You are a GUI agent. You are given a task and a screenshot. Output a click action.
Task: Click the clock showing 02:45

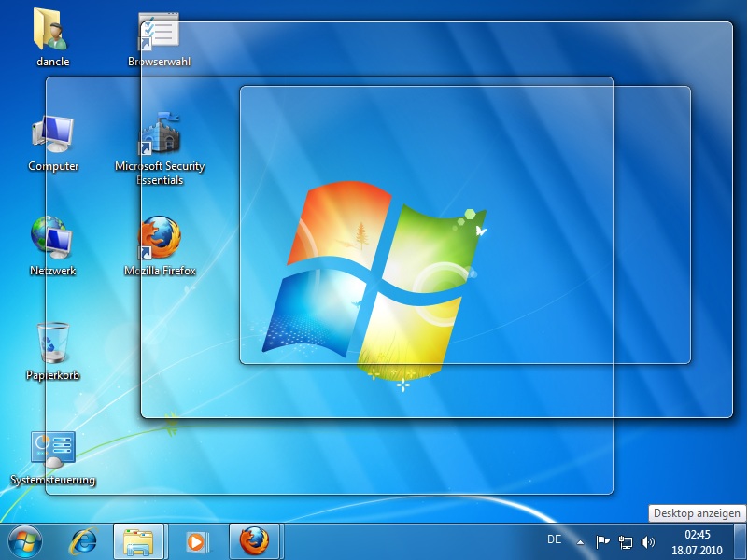tap(697, 541)
